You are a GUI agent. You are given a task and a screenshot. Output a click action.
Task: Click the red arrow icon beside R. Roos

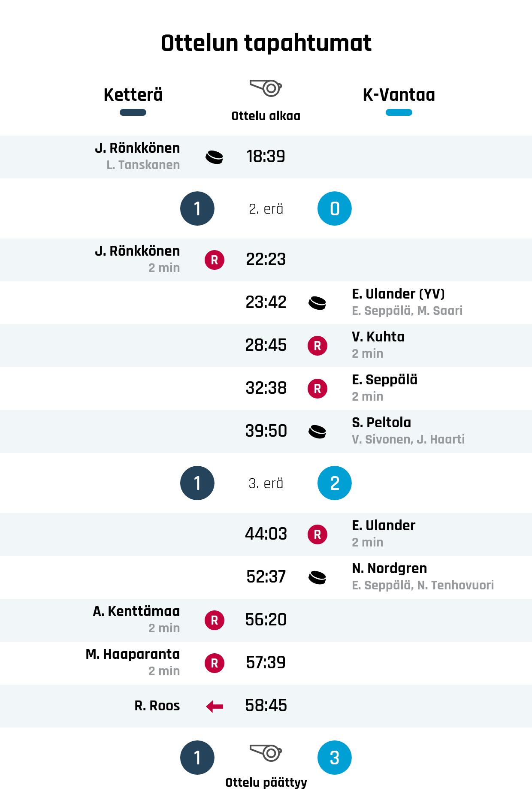pos(215,706)
